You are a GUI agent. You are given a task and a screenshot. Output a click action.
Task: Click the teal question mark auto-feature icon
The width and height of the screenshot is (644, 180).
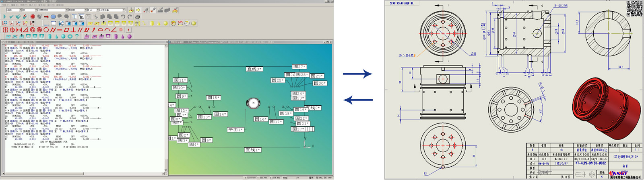(x=76, y=36)
